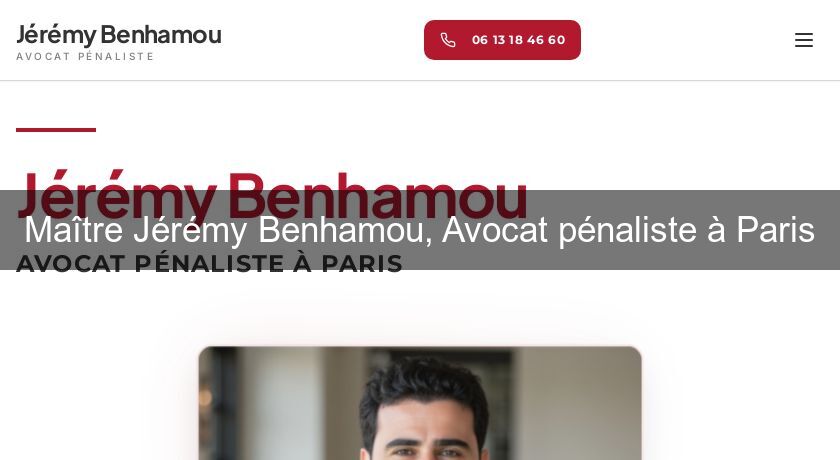Screen dimensions: 840x460
Task: Click the phone handset icon
Action: pos(448,40)
